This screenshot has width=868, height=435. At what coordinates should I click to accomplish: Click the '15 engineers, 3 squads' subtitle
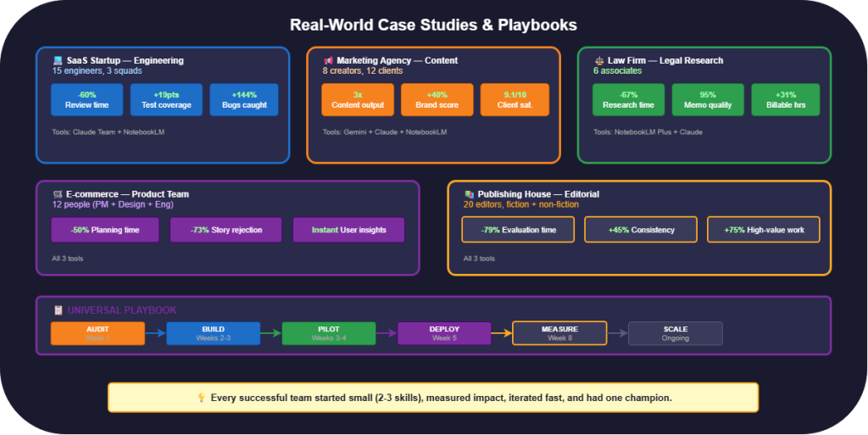(x=97, y=71)
